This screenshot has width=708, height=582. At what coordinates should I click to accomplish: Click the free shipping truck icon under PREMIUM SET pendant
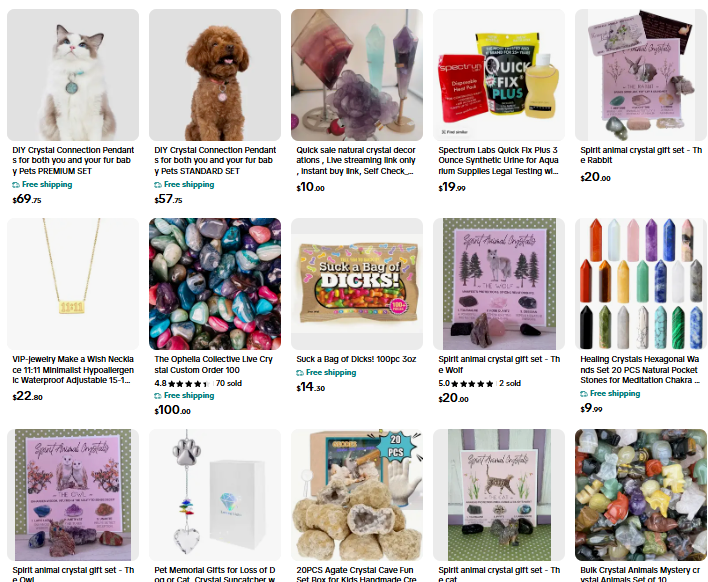point(16,185)
